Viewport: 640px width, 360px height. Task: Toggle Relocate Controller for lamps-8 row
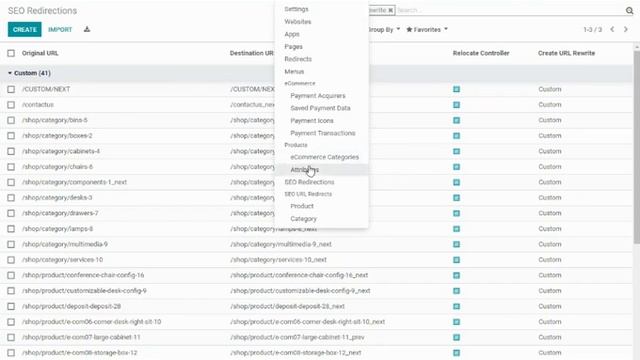456,229
